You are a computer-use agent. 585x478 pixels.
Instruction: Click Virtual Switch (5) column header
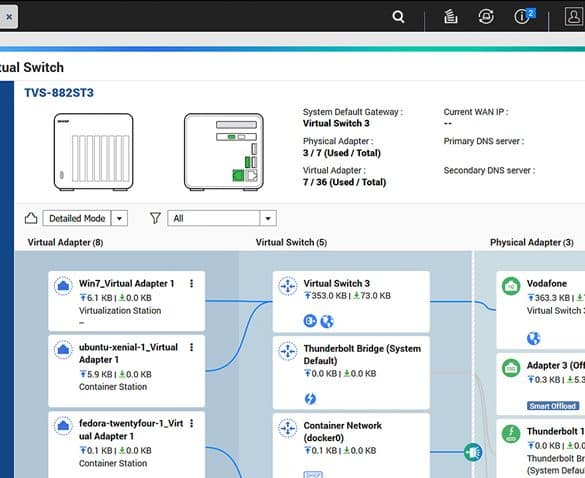click(x=291, y=243)
